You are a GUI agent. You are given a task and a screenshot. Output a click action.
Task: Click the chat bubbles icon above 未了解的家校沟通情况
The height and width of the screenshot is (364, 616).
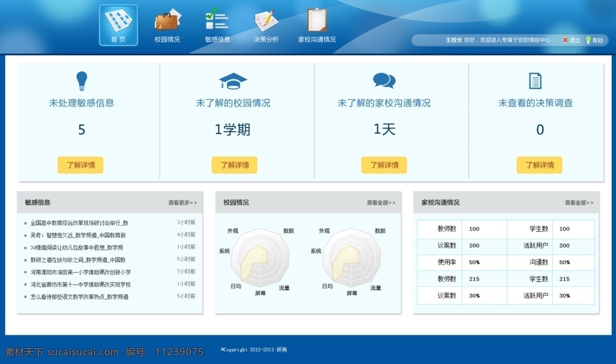point(384,80)
